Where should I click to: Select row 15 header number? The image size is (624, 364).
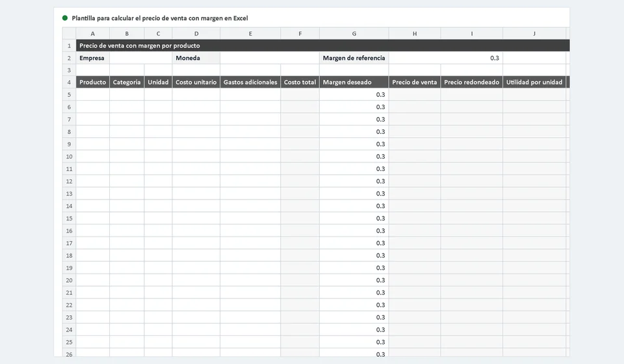(x=70, y=218)
